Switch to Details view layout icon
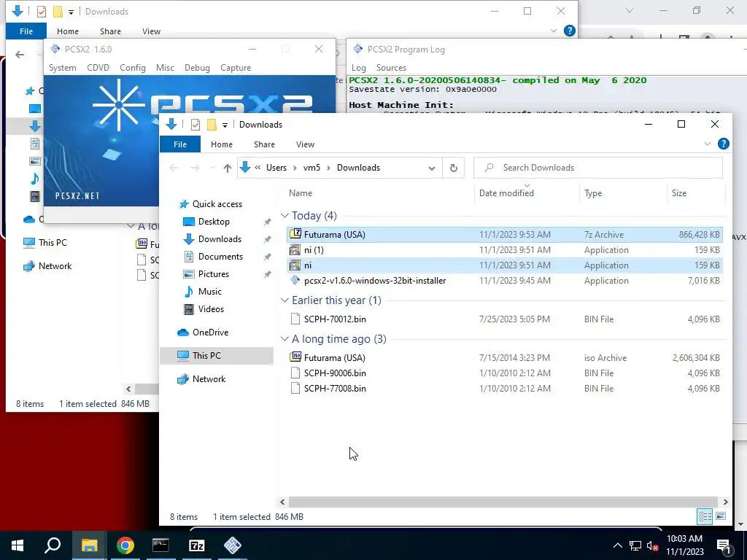The image size is (747, 560). 705,516
